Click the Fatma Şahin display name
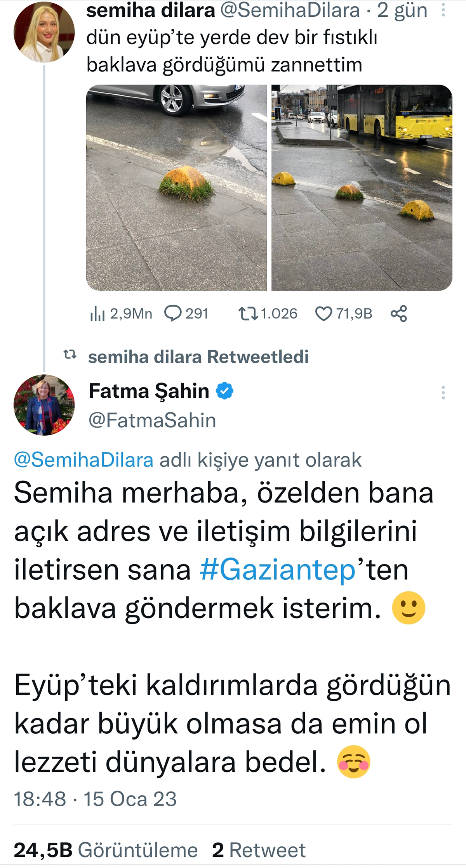This screenshot has height=868, width=466. point(149,391)
